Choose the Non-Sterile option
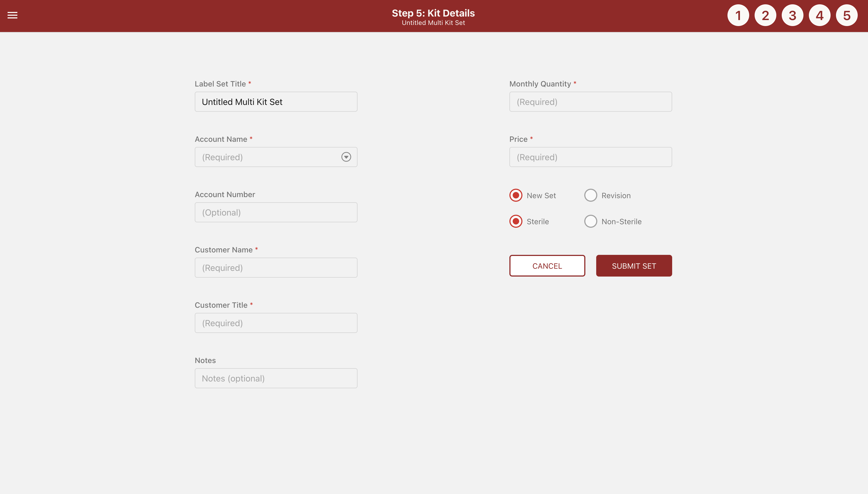This screenshot has width=868, height=494. (591, 222)
